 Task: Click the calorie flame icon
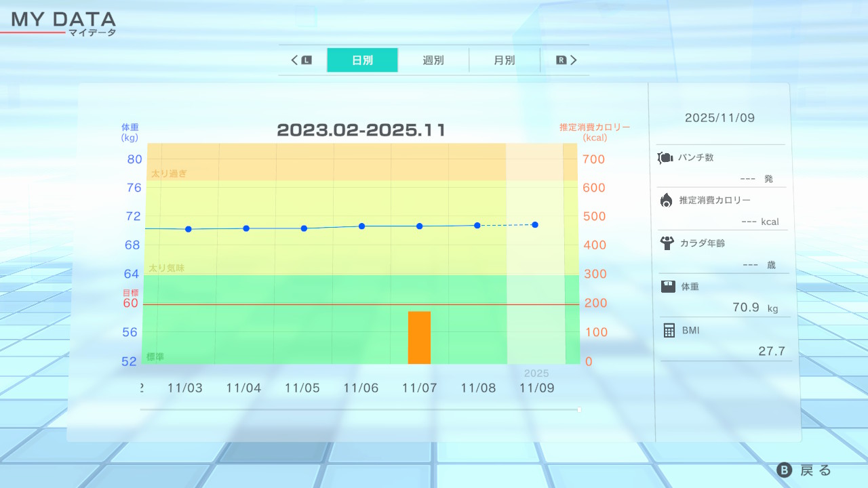(x=666, y=200)
